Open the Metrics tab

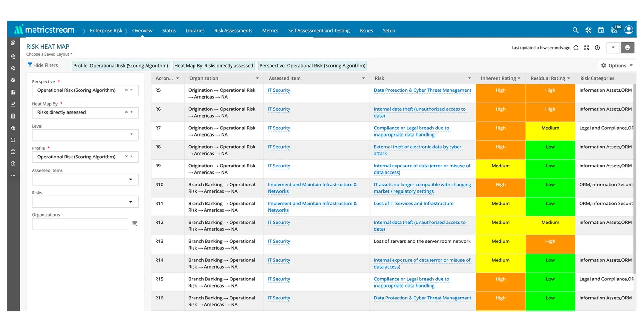pyautogui.click(x=270, y=31)
